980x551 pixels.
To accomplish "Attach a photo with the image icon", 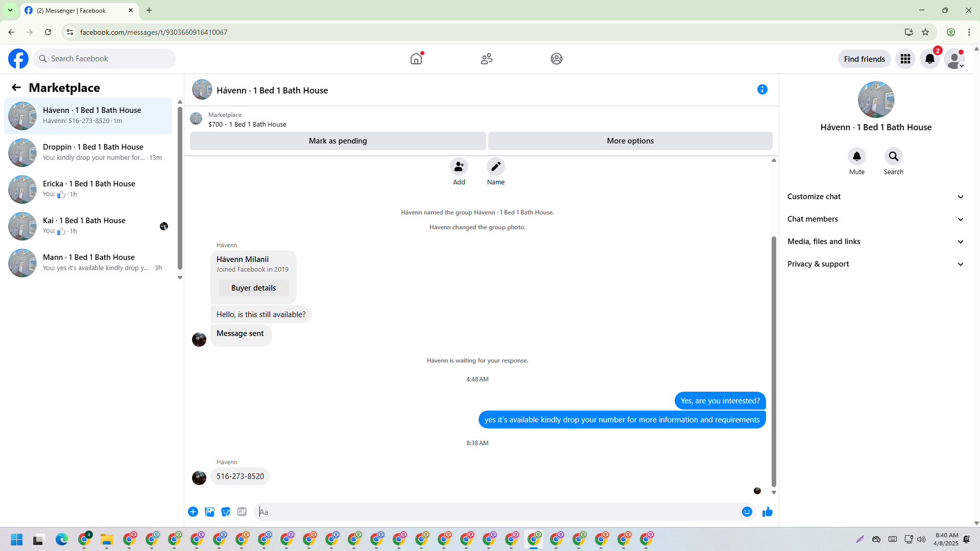I will 209,512.
